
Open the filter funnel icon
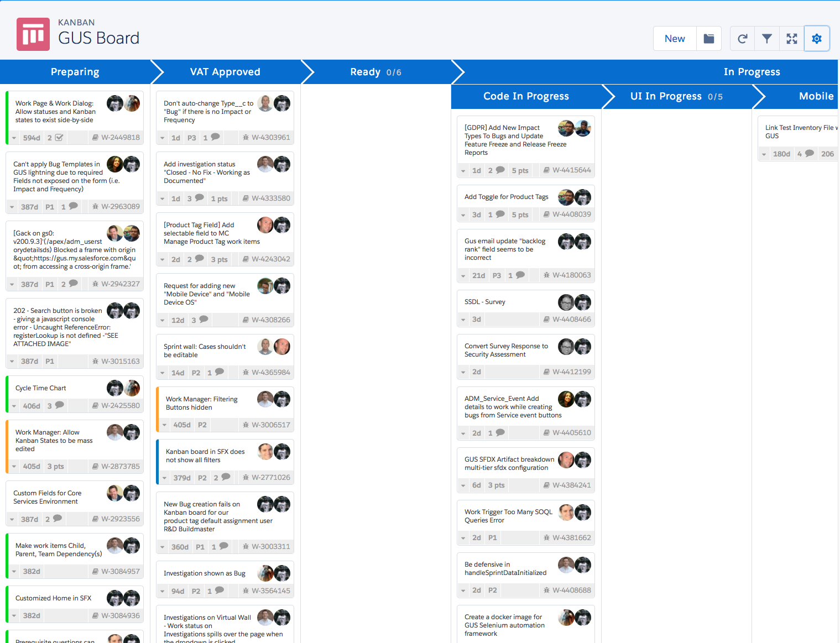pos(767,39)
